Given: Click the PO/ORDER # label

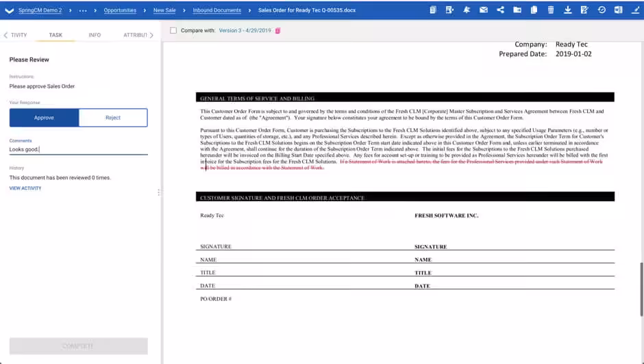Looking at the screenshot, I should [216, 299].
